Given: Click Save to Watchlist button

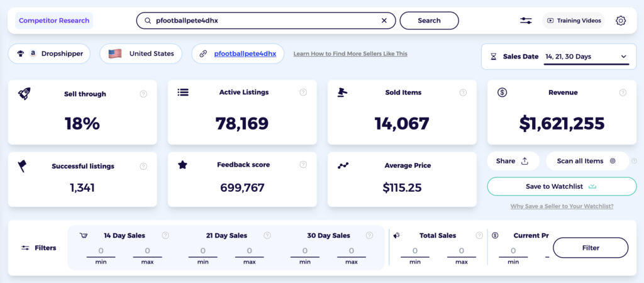Looking at the screenshot, I should click(562, 187).
